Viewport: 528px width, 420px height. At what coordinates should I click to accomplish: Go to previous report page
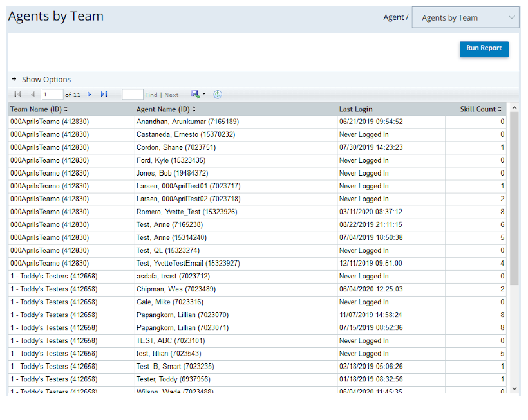tap(33, 95)
